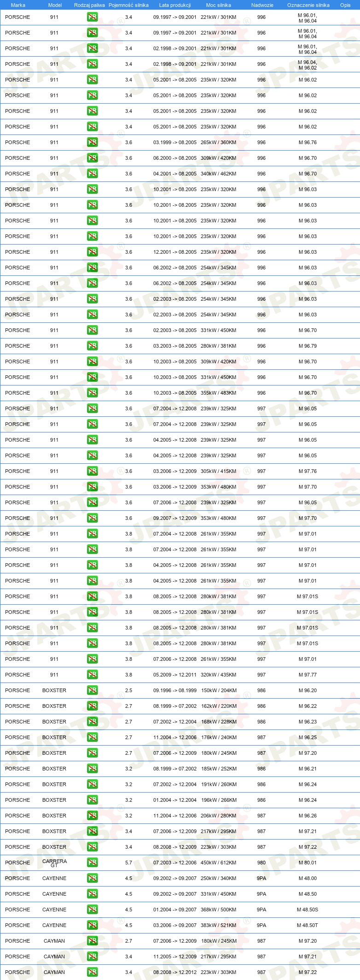The height and width of the screenshot is (980, 360).
Task: Click the fuel icon in the Boxster 2.5 row
Action: pos(93,690)
